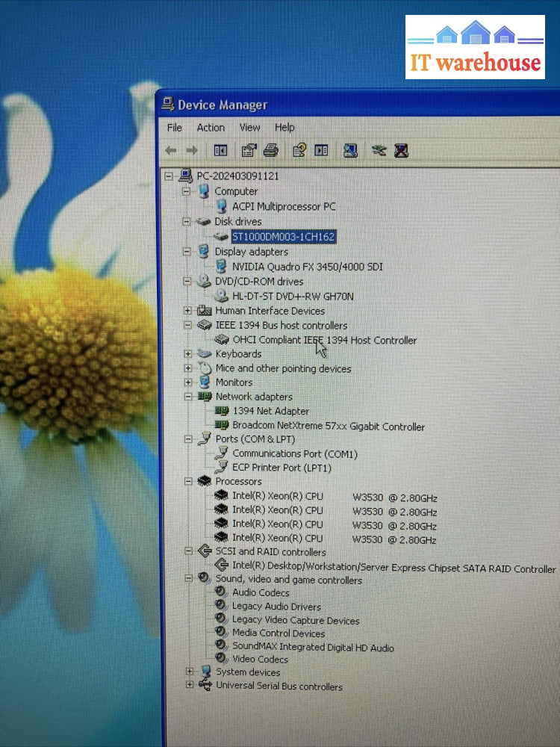Expand the Keyboards category
The height and width of the screenshot is (747, 560).
187,354
